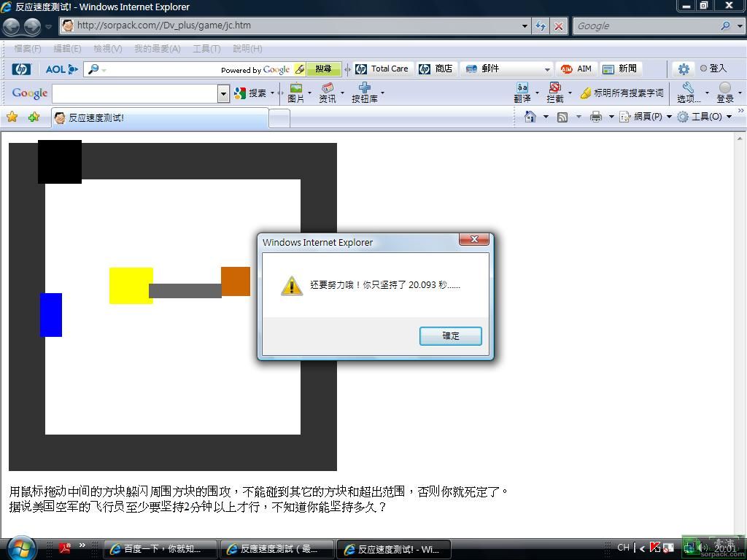Viewport: 747px width, 560px height.
Task: Open the 工具(O) menu in command bar
Action: coord(703,117)
